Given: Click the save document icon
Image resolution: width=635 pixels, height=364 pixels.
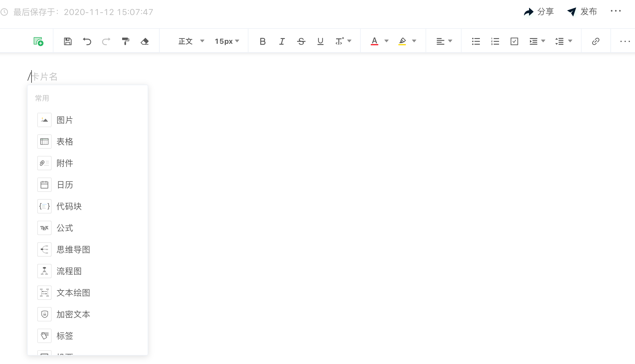Looking at the screenshot, I should point(68,41).
